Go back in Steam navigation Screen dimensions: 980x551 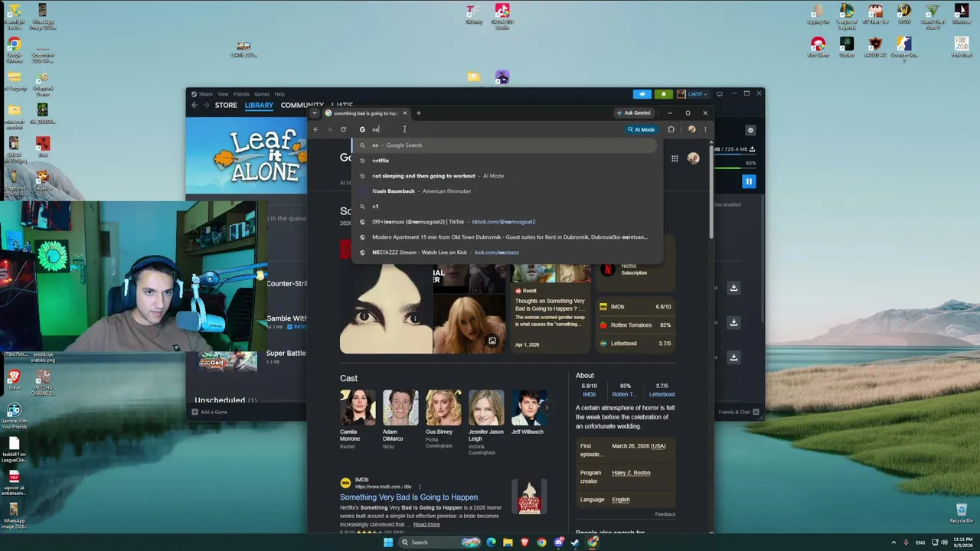[194, 105]
